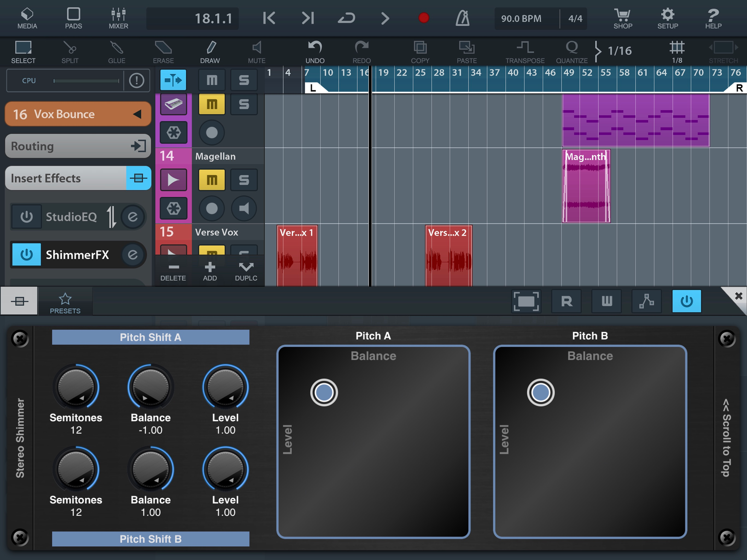This screenshot has height=560, width=747.
Task: Collapse the Vox Bounce track inspector arrow
Action: pos(137,114)
